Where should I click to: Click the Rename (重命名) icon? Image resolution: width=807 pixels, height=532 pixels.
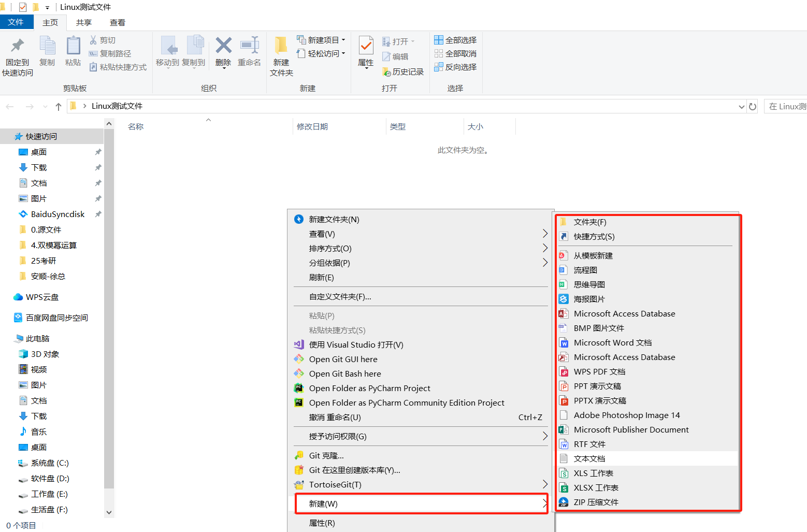click(249, 46)
